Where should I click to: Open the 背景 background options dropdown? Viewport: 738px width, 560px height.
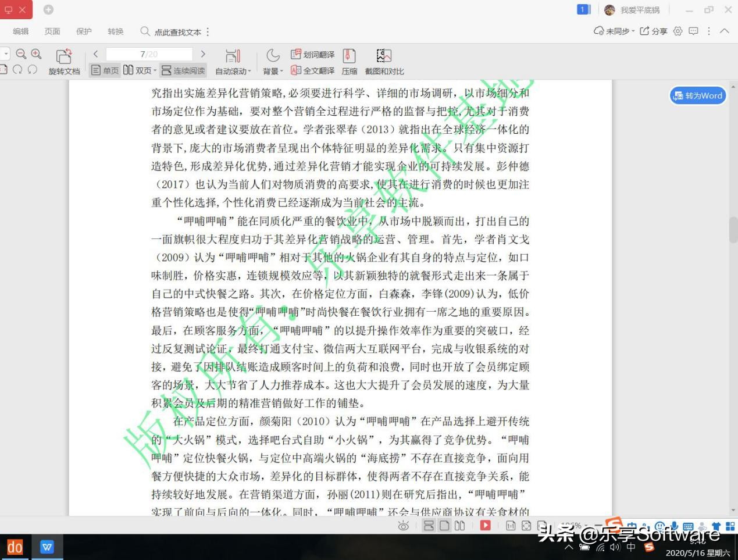pos(273,70)
